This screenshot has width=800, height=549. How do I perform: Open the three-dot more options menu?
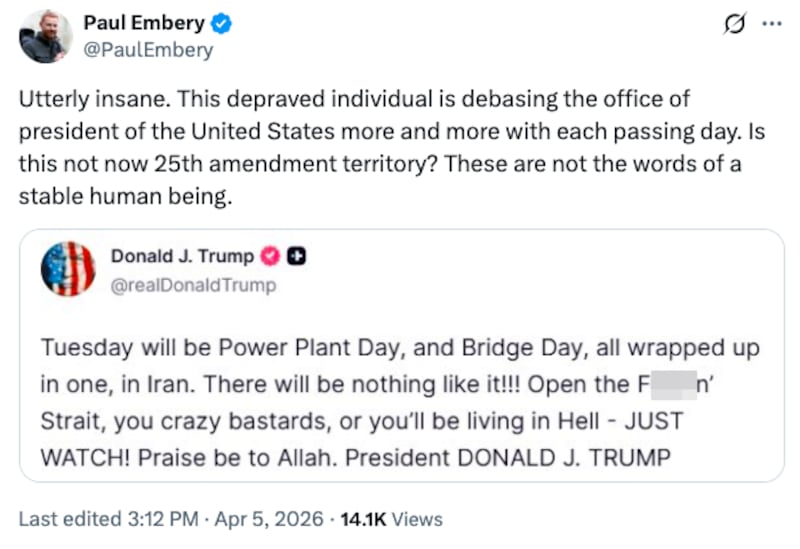coord(769,24)
